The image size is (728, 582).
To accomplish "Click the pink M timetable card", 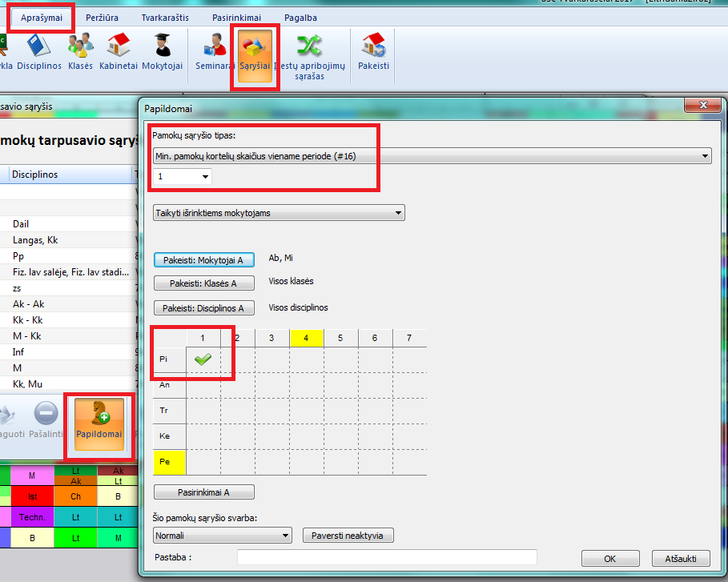I will point(32,476).
